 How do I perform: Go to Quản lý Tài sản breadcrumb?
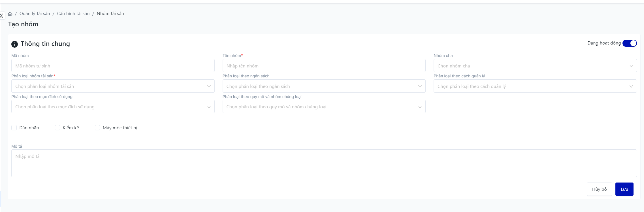tap(35, 14)
